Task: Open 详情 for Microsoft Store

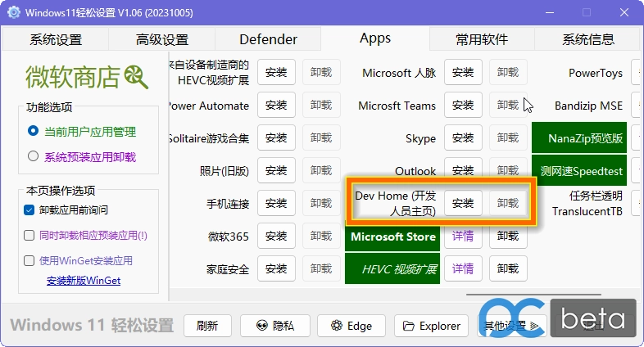Action: point(463,236)
